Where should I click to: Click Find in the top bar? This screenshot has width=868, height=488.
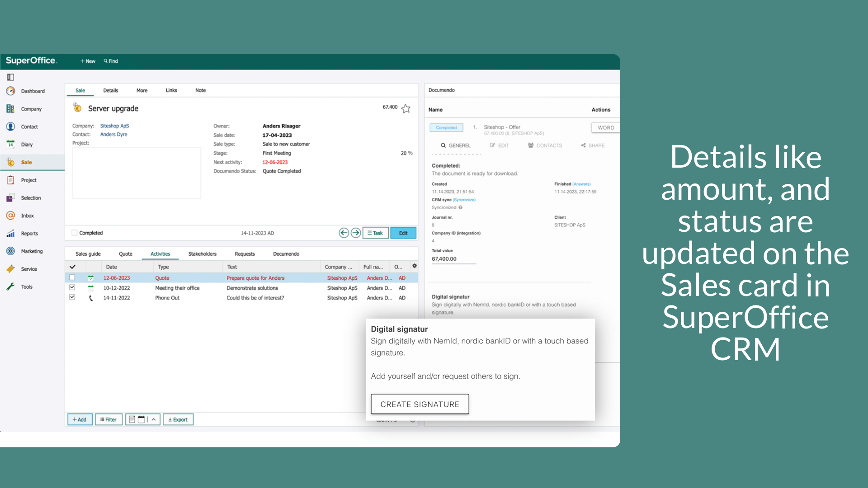111,61
